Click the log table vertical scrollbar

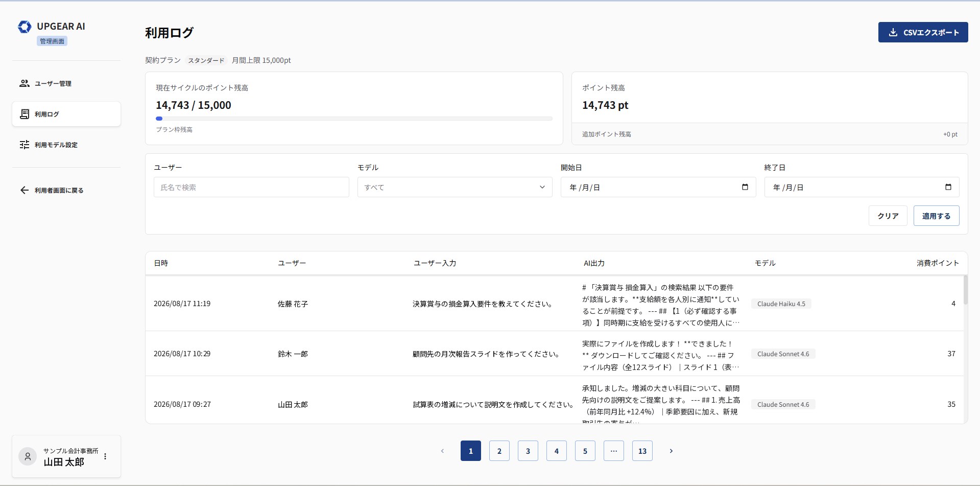point(965,290)
